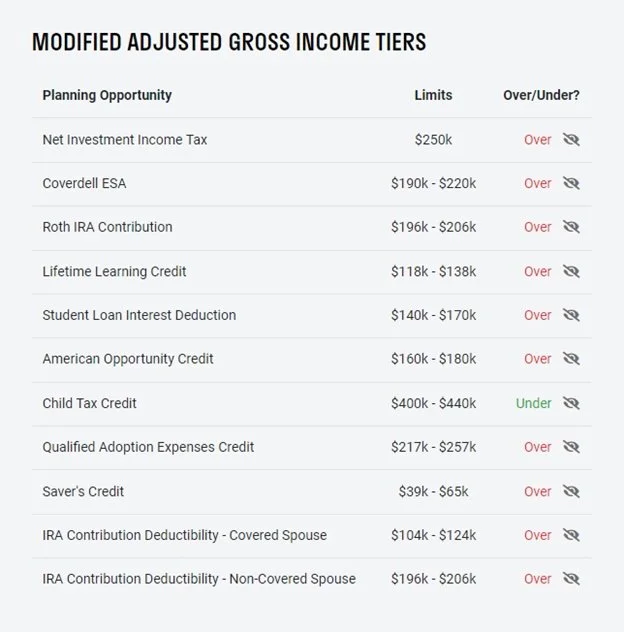Click hide icon for IRA Deductibility Non-Covered Spouse

[571, 579]
